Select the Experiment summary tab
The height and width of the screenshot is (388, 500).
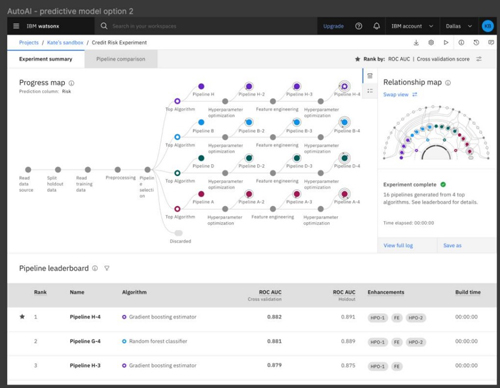pyautogui.click(x=46, y=59)
